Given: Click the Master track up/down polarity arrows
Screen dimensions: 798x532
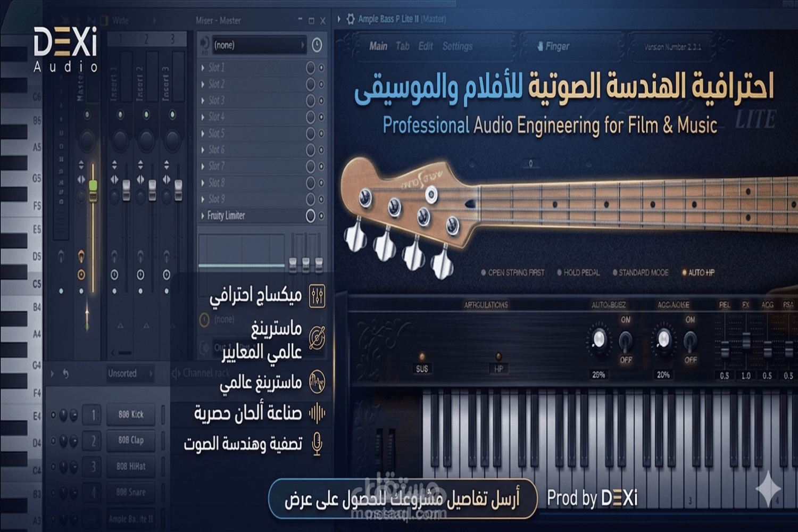Looking at the screenshot, I should tap(81, 165).
